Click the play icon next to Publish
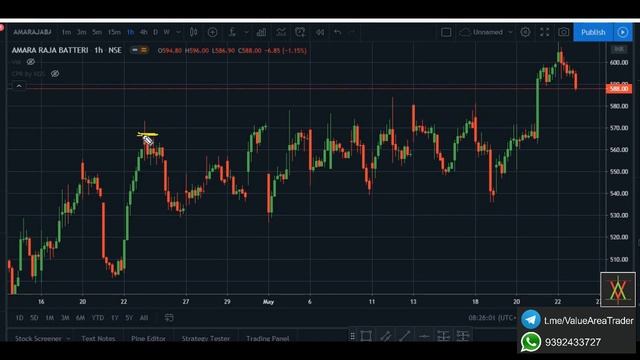 623,32
